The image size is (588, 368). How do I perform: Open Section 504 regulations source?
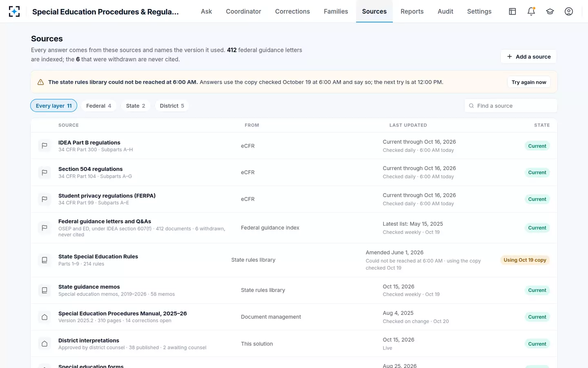91,169
